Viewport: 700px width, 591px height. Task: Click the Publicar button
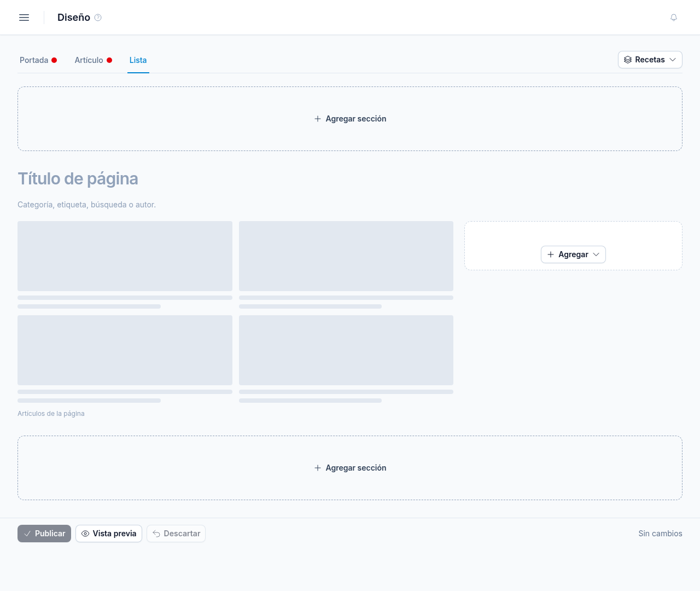point(44,534)
